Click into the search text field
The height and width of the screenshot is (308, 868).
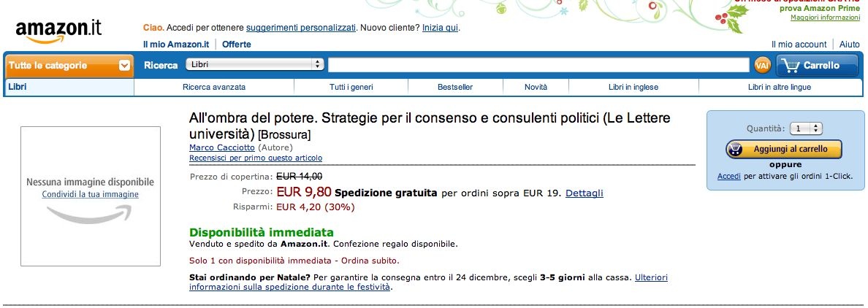click(x=539, y=65)
